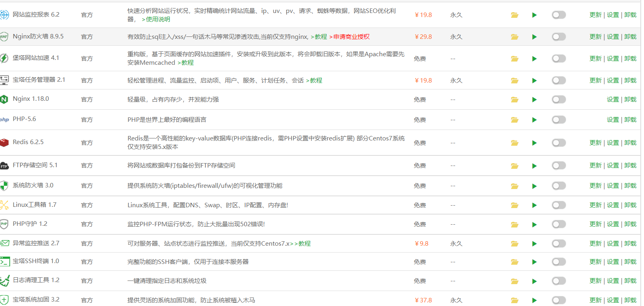Click 设置 for 宝塔系统加固 3.2
Viewport: 644px width, 306px height.
pos(613,300)
